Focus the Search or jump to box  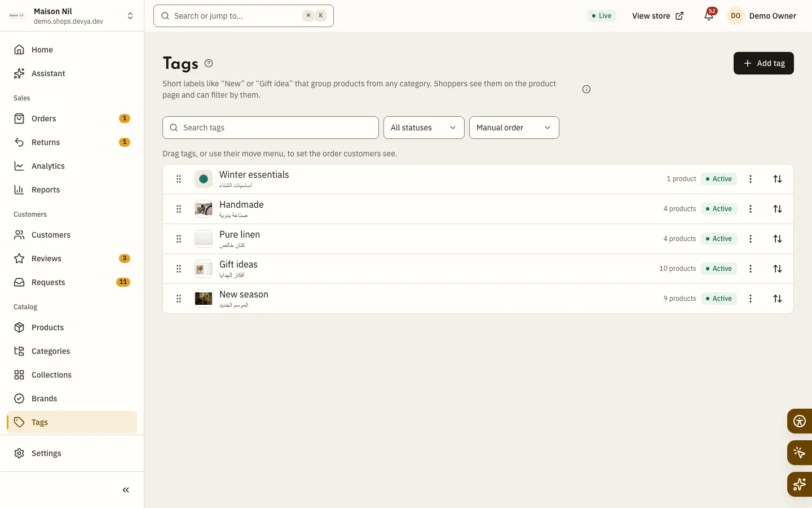pyautogui.click(x=244, y=16)
